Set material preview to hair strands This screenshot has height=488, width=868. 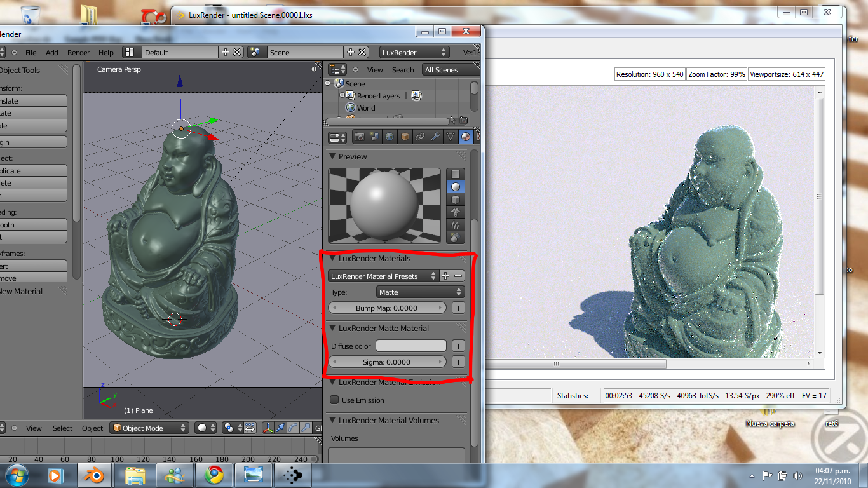[456, 225]
